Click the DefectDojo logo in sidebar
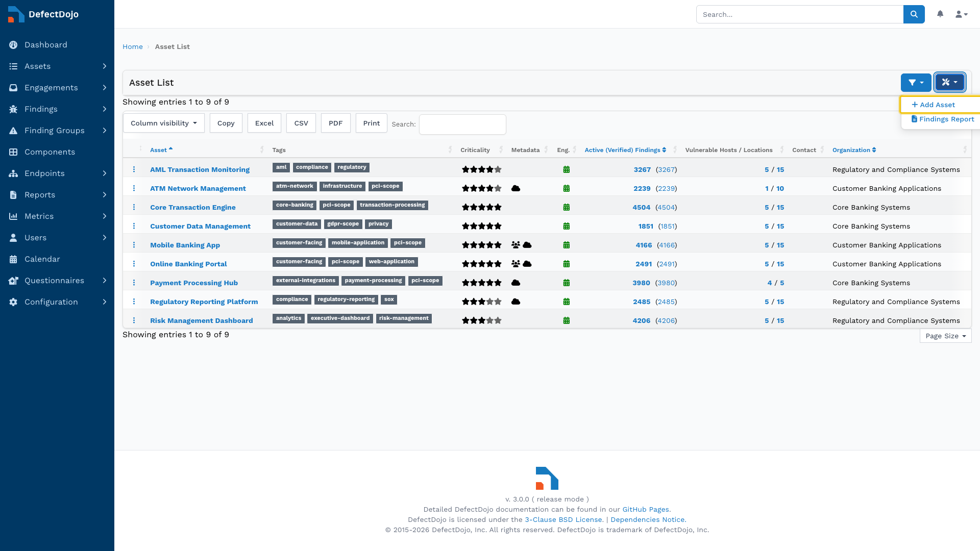Viewport: 980px width, 551px height. [44, 14]
